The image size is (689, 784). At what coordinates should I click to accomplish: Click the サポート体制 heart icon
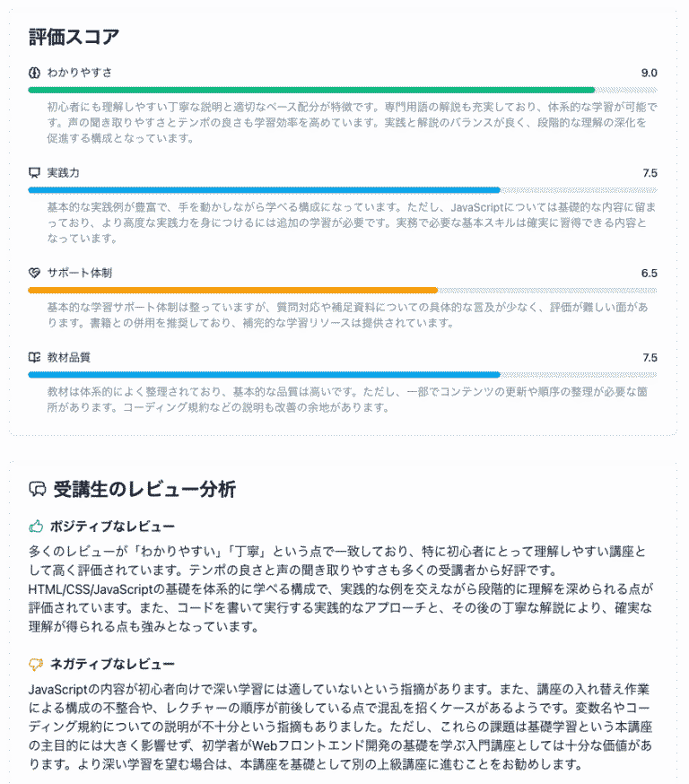click(34, 273)
